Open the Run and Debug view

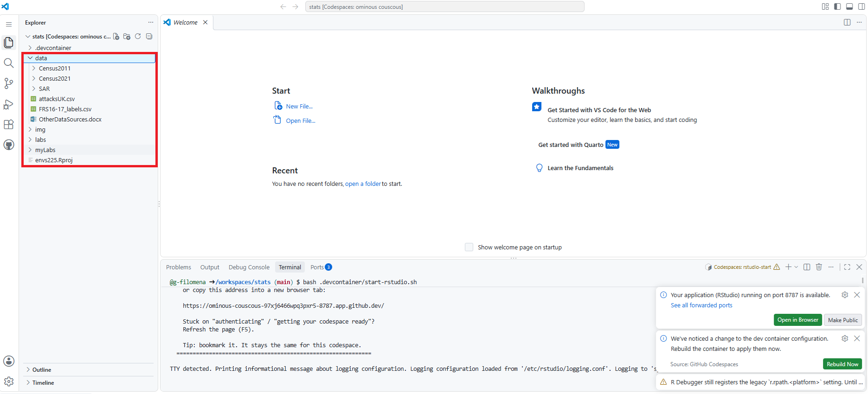[9, 104]
